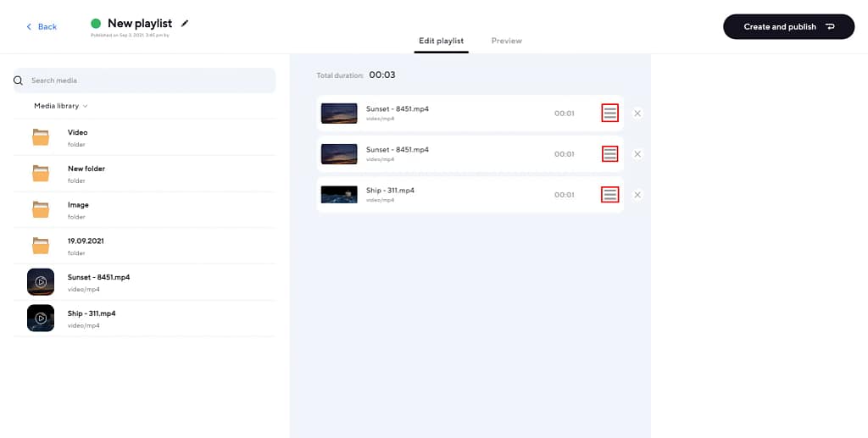Click drag handle icon on Ship - 311.mp4
Image resolution: width=868 pixels, height=438 pixels.
(x=609, y=195)
